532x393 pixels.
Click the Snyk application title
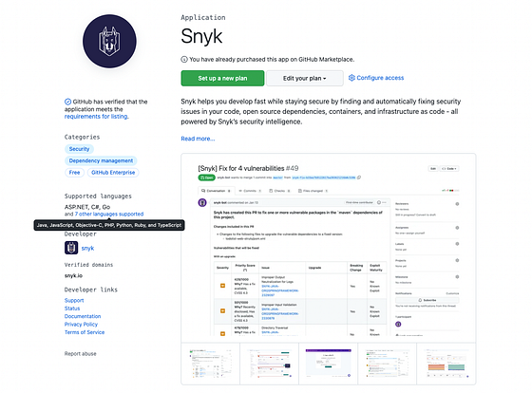coord(201,36)
